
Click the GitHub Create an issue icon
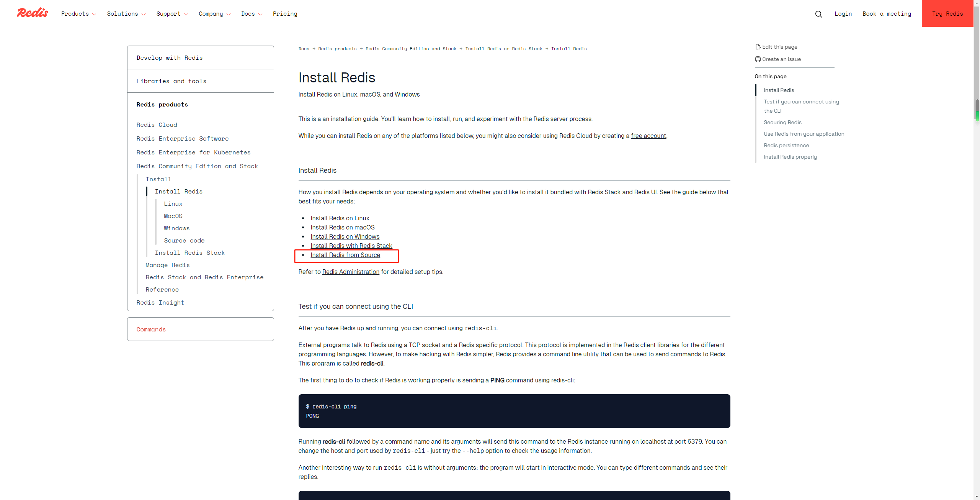click(758, 59)
